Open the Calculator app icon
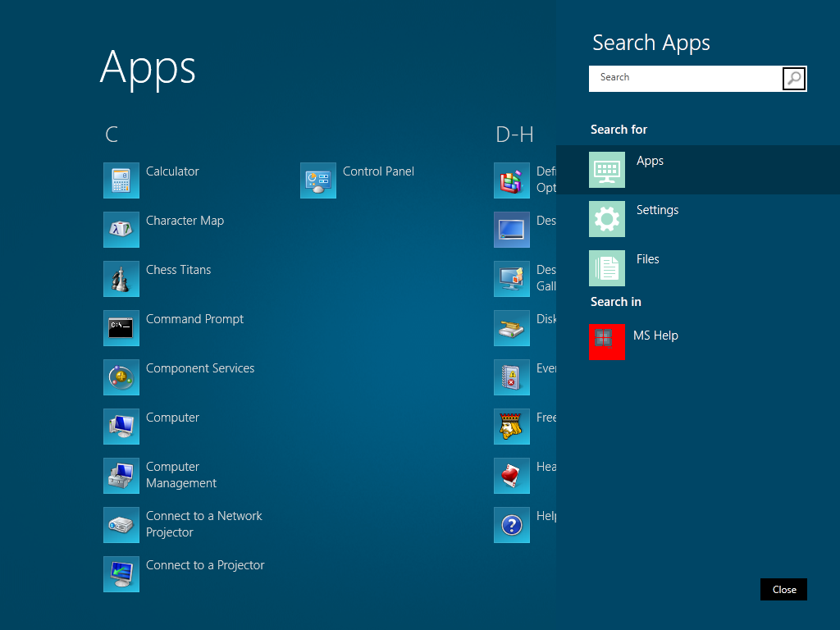Viewport: 840px width, 630px height. tap(121, 180)
